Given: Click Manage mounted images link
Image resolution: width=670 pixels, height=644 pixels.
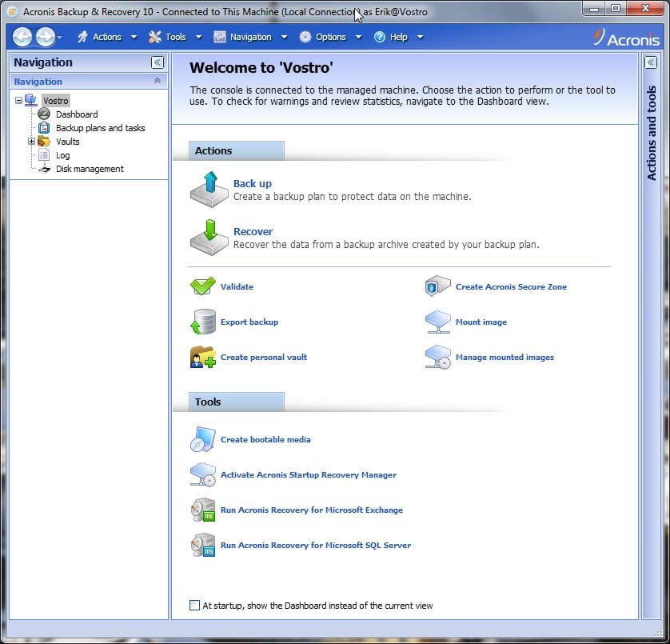Looking at the screenshot, I should click(504, 357).
